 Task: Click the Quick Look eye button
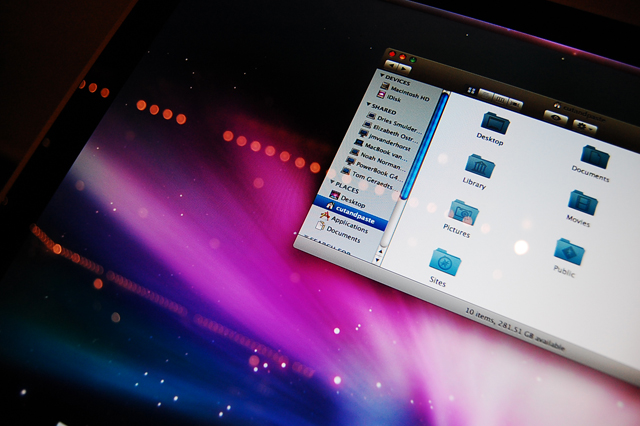pyautogui.click(x=553, y=117)
